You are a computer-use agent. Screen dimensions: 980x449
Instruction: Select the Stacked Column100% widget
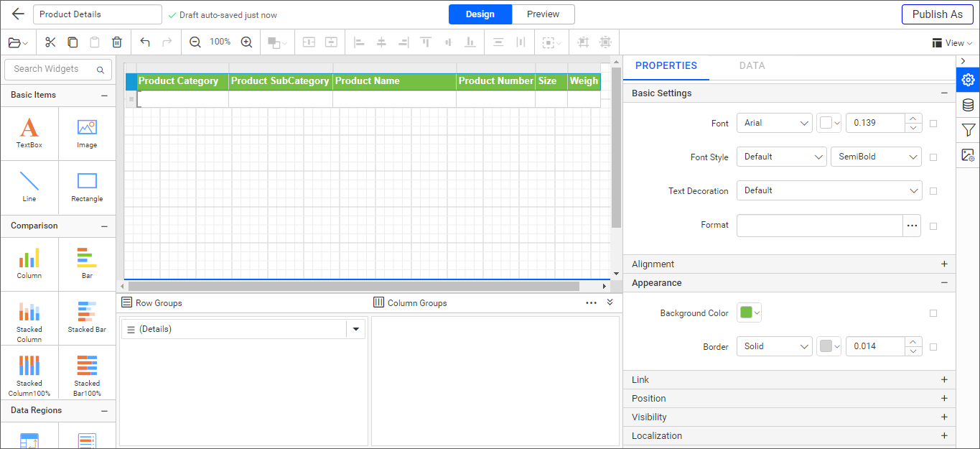[29, 372]
